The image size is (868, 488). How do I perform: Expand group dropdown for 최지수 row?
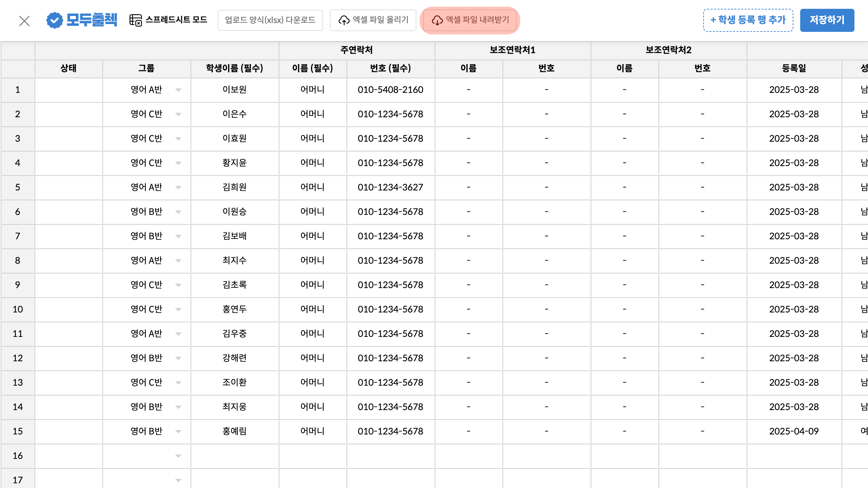tap(178, 261)
